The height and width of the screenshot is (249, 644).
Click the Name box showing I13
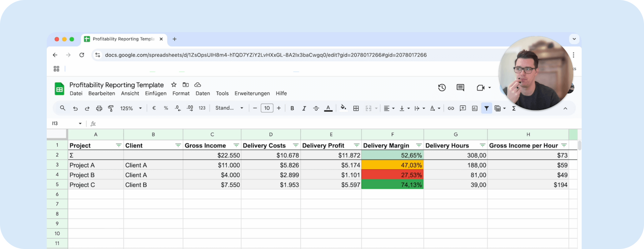(66, 123)
